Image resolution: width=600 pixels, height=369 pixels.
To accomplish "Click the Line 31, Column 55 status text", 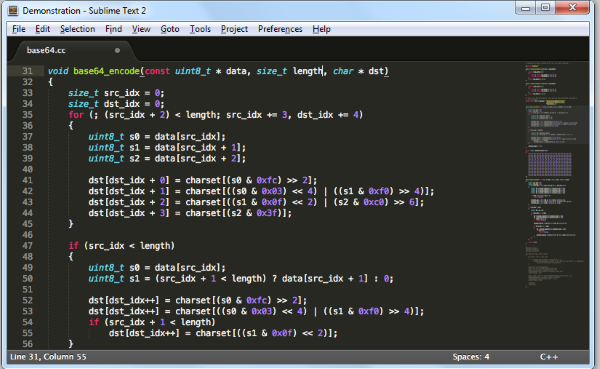I will click(48, 357).
